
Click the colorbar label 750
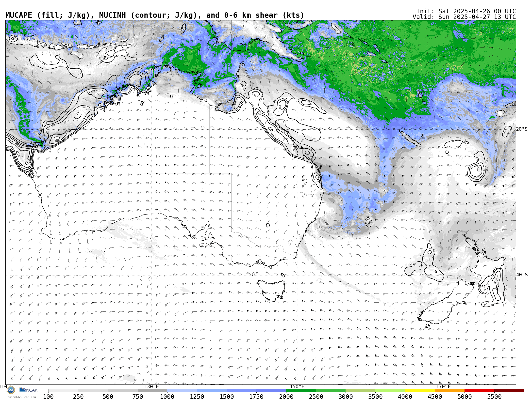138,397
